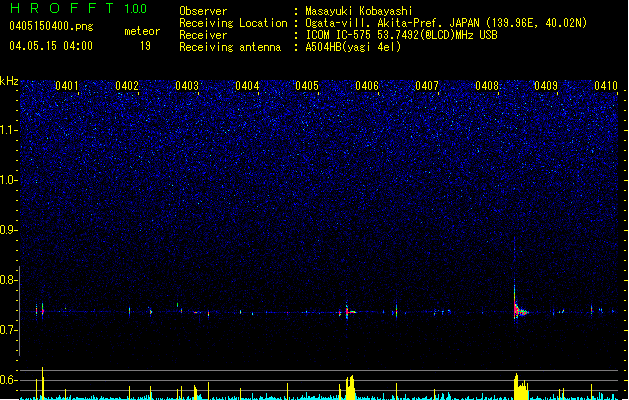Select observer name Masayuki Kobayashi
Viewport: 629px width, 400px height.
(359, 11)
